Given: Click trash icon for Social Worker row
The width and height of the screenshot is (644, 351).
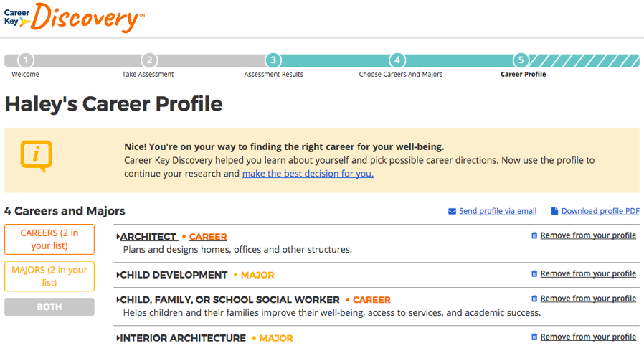Looking at the screenshot, I should click(x=534, y=299).
